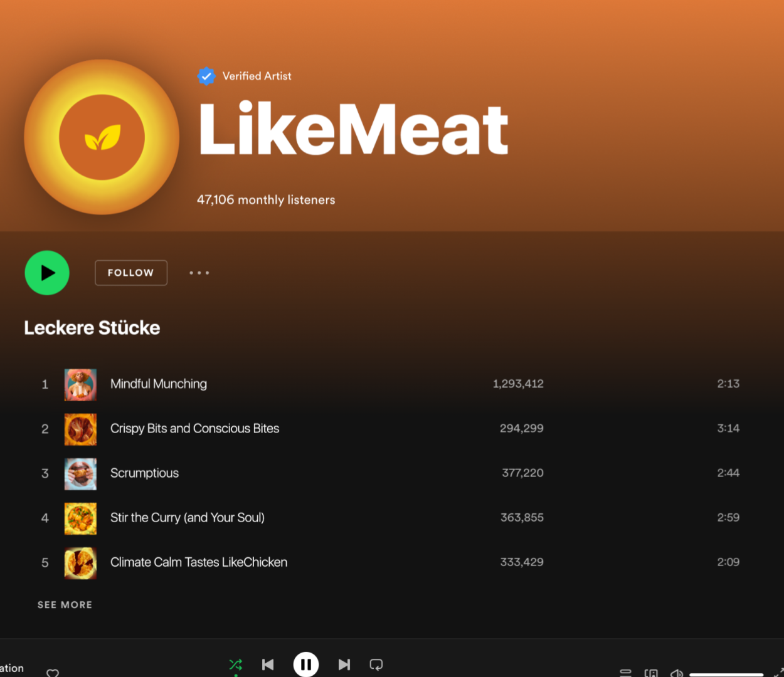Skip to the previous track
This screenshot has height=677, width=784.
tap(268, 664)
